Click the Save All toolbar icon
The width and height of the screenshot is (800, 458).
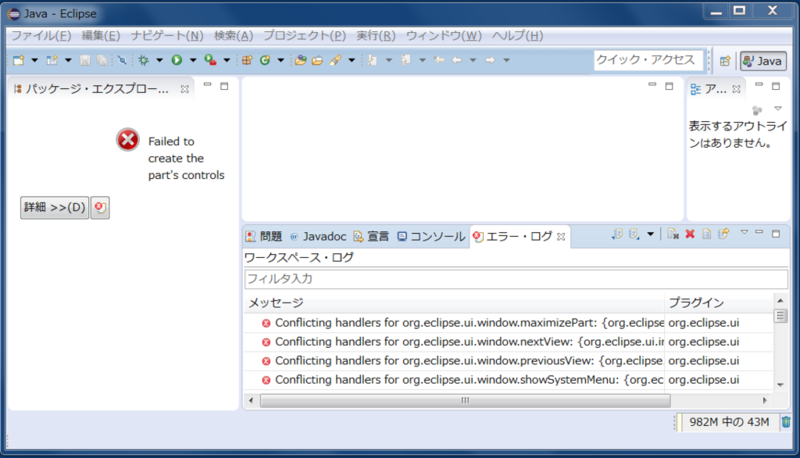[102, 60]
